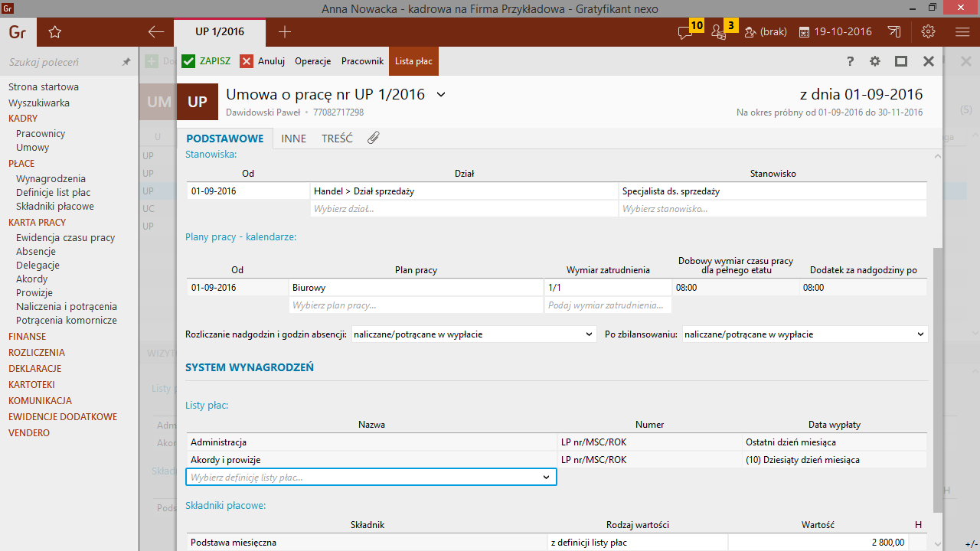Switch to the TREŚĆ tab
Viewport: 980px width, 551px height.
click(x=337, y=139)
